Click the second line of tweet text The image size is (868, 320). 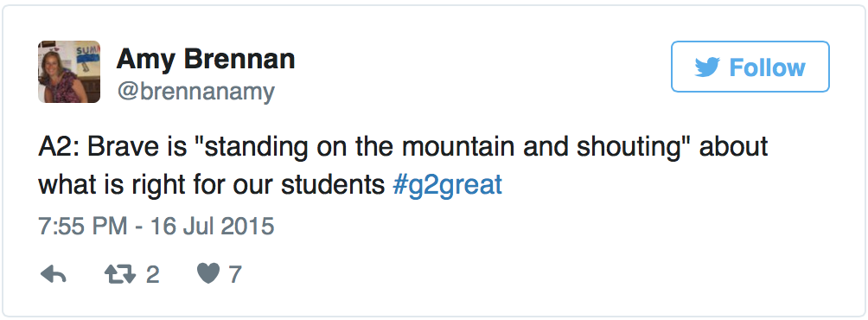270,185
